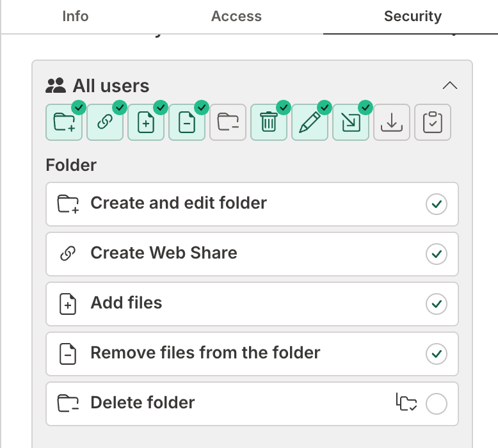The width and height of the screenshot is (498, 448).
Task: Enable the download permission icon
Action: pyautogui.click(x=392, y=122)
